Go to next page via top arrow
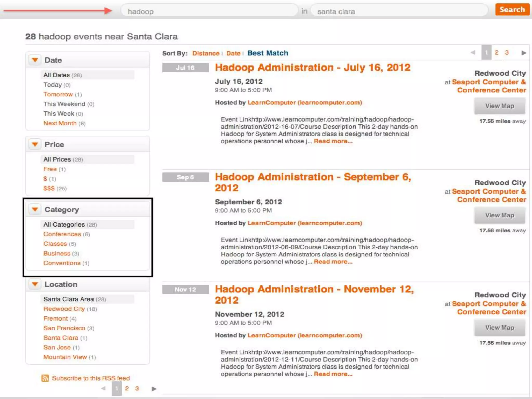The image size is (532, 399). 524,53
